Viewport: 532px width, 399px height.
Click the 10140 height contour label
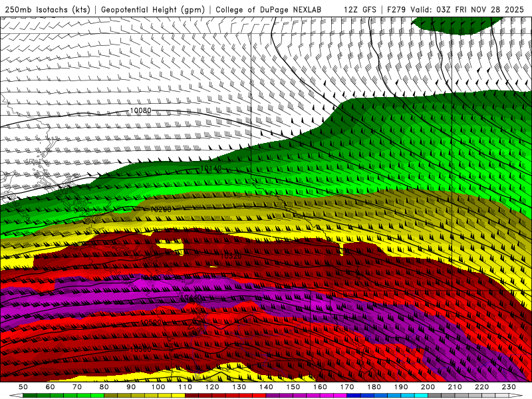coord(211,168)
